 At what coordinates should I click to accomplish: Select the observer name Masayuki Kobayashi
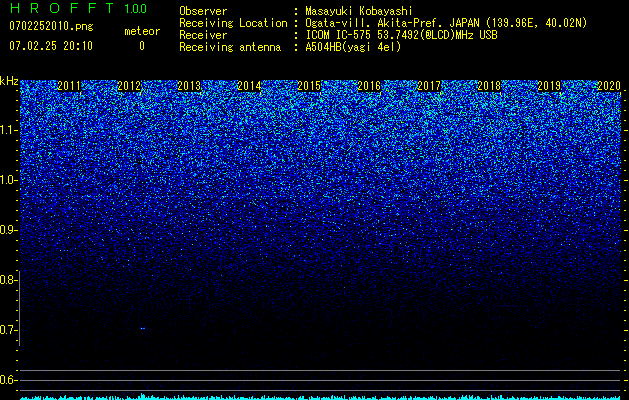(x=359, y=11)
